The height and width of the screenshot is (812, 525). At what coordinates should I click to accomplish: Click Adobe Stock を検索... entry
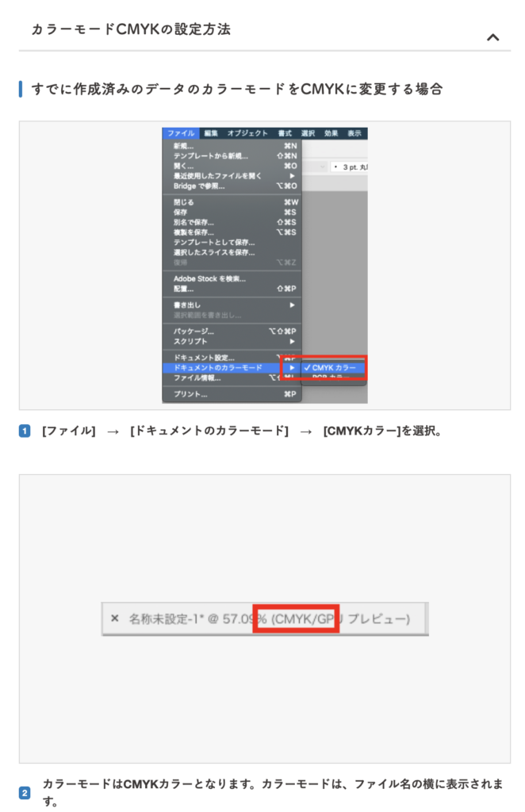tap(209, 279)
